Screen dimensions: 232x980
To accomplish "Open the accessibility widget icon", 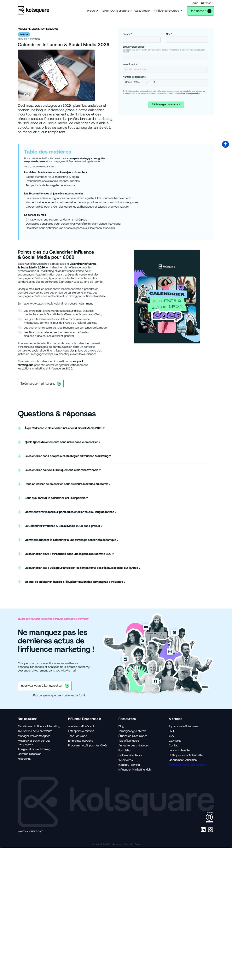I will 225,144.
